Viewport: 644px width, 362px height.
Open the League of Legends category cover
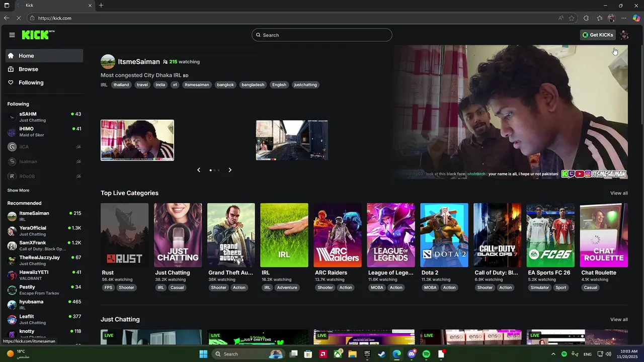[391, 235]
